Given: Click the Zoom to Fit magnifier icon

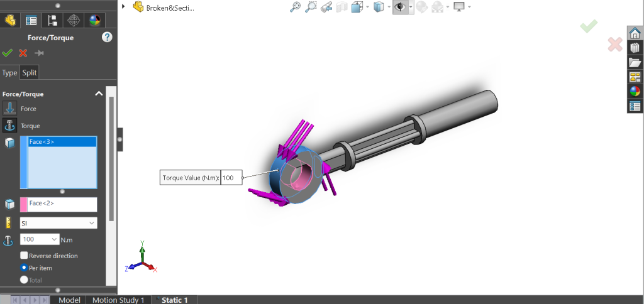Looking at the screenshot, I should click(x=295, y=8).
